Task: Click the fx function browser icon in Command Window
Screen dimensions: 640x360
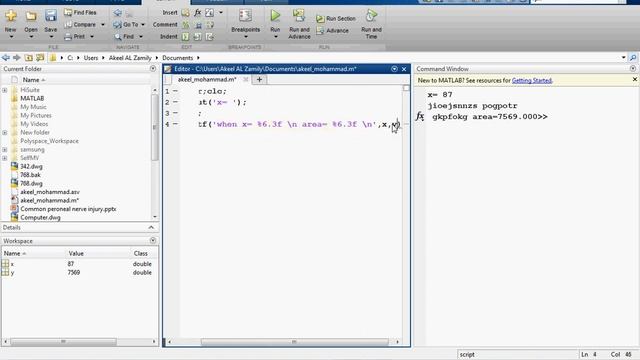Action: pyautogui.click(x=420, y=117)
